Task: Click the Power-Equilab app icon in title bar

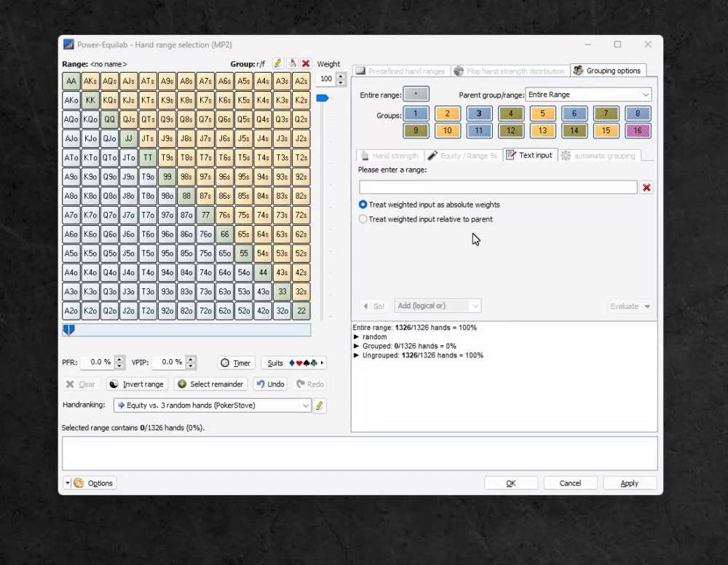Action: pyautogui.click(x=68, y=44)
